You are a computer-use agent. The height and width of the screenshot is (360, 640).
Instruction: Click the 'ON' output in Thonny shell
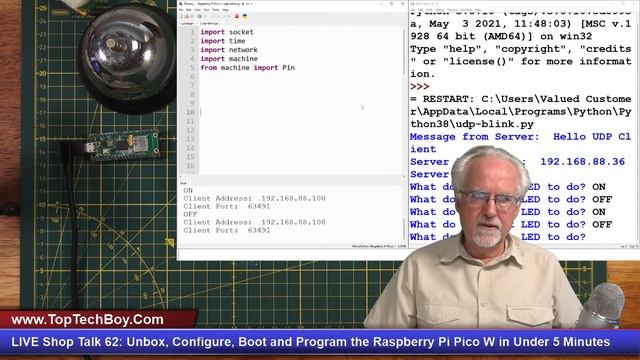[188, 191]
